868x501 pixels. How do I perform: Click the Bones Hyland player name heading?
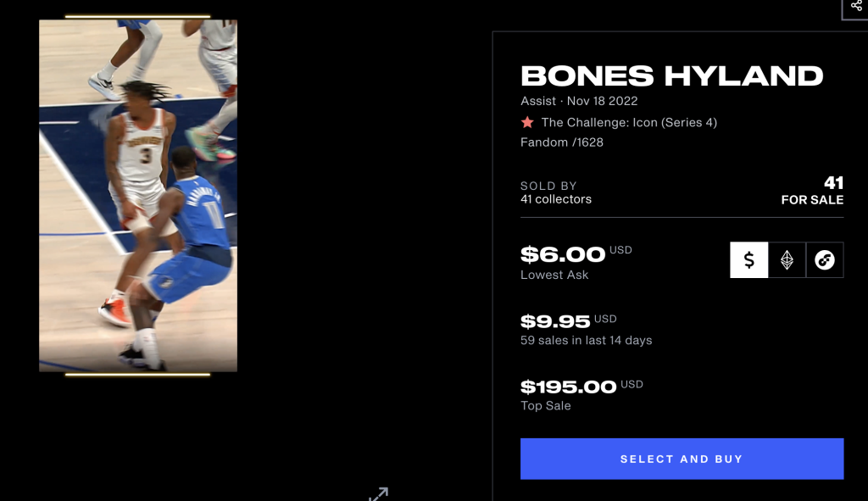click(671, 76)
